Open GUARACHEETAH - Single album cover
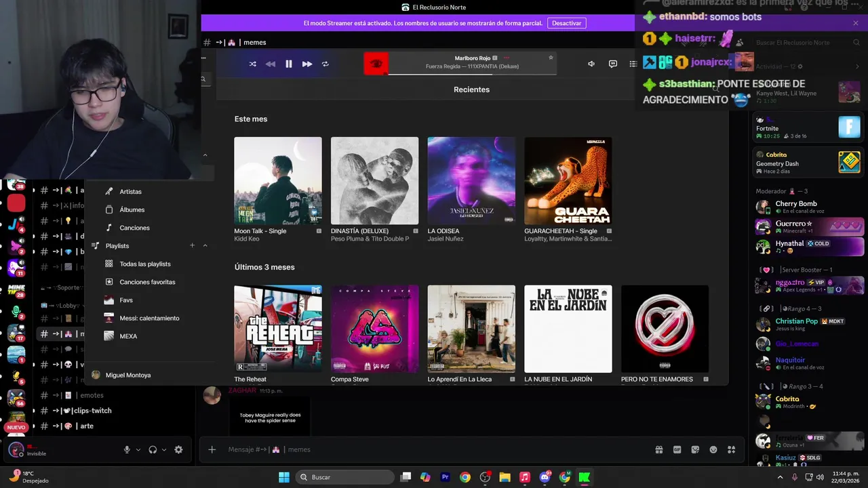868x488 pixels. 568,181
